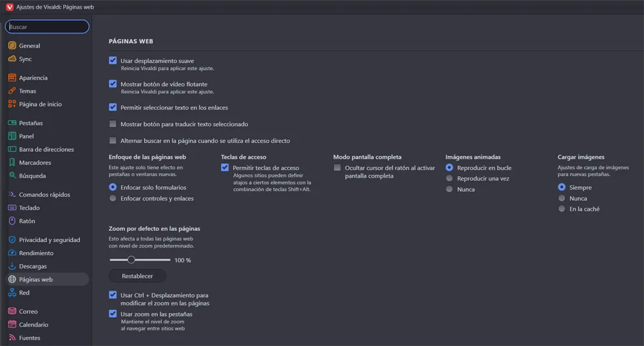Screen dimensions: 644x346
Task: Select the Búsqueda magnifier icon
Action: [x=12, y=176]
